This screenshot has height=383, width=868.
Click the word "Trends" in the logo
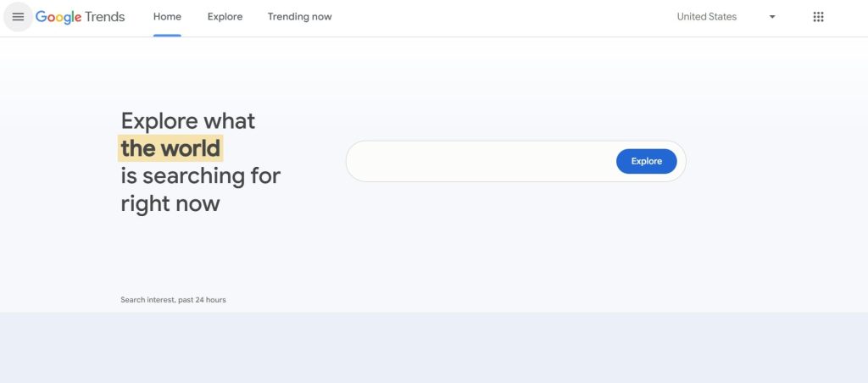pos(105,17)
